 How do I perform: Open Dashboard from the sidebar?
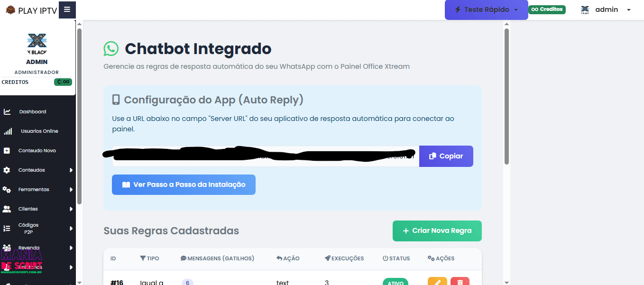pyautogui.click(x=33, y=112)
